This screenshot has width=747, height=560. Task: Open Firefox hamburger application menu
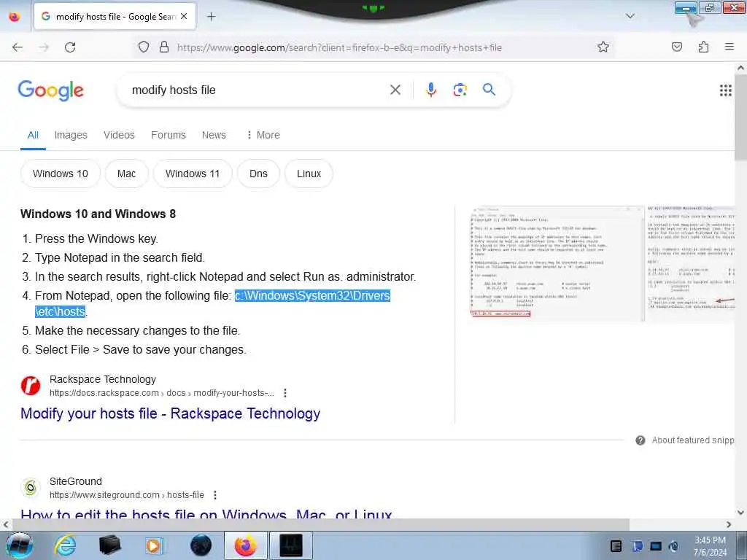point(729,47)
